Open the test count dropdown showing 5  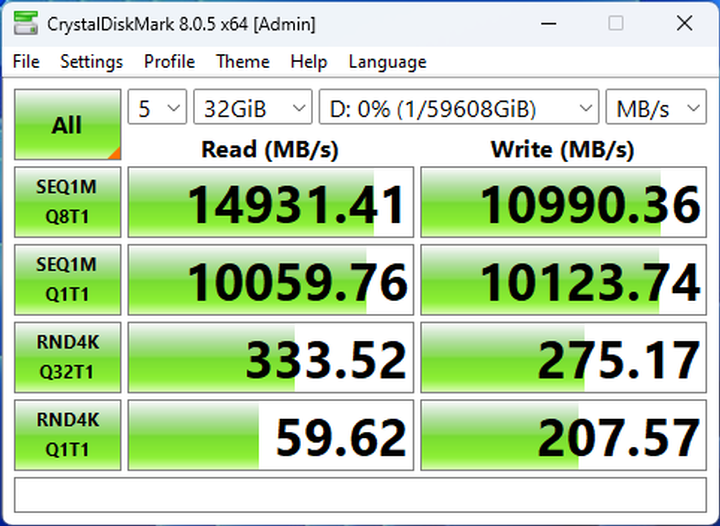point(158,108)
